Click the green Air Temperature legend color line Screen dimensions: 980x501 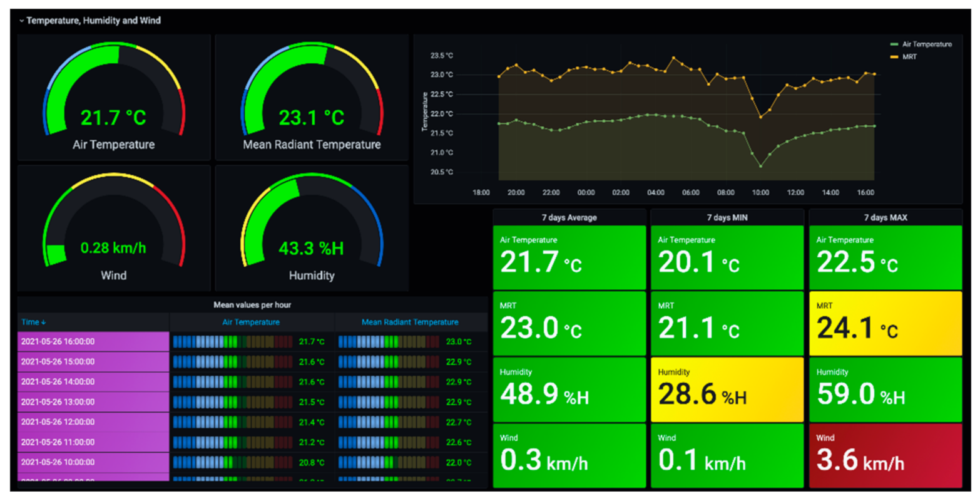point(893,44)
